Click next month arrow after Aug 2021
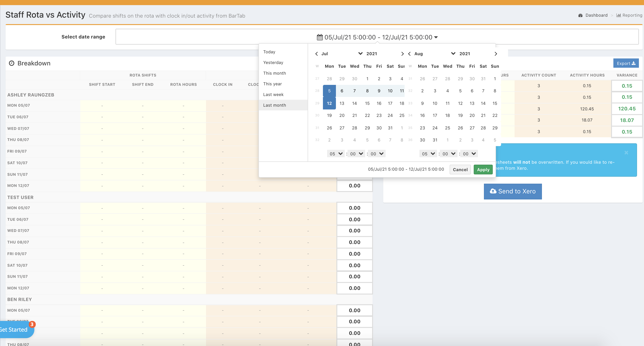 pyautogui.click(x=496, y=54)
